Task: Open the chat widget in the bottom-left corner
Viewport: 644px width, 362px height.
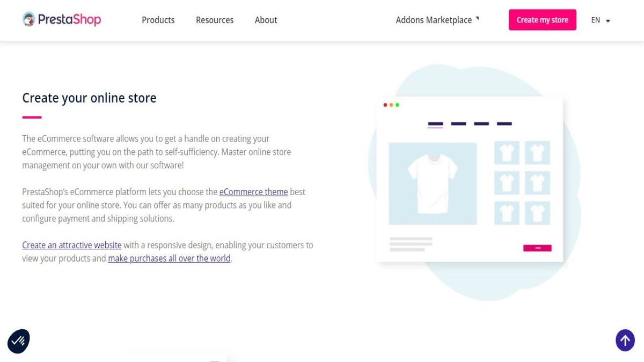Action: (x=18, y=341)
